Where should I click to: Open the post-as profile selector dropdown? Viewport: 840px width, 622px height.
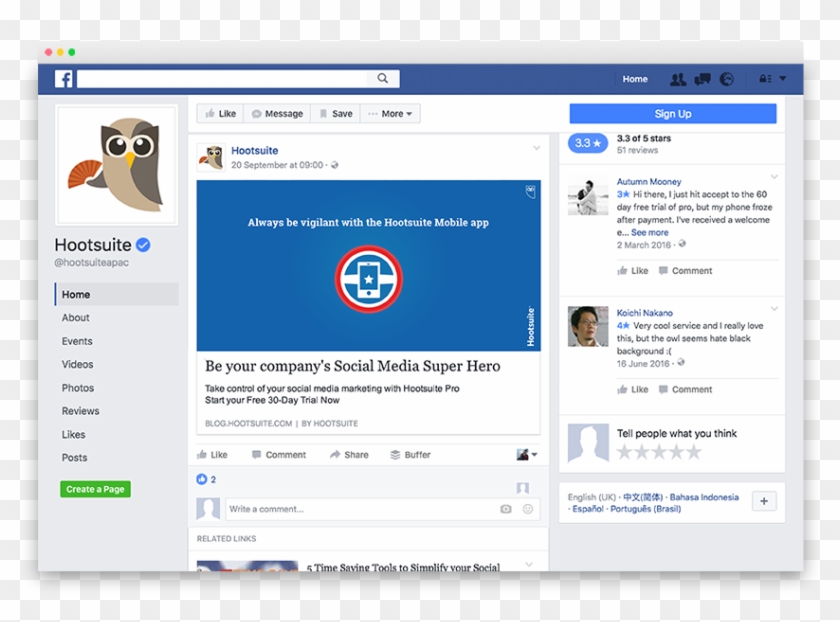(527, 455)
